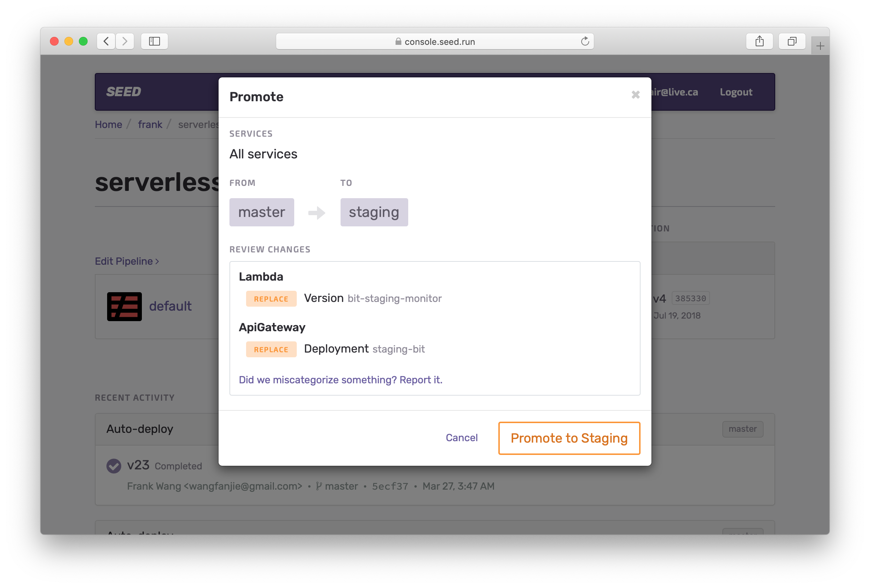
Task: Click the v23 completed checkmark icon
Action: 114,466
